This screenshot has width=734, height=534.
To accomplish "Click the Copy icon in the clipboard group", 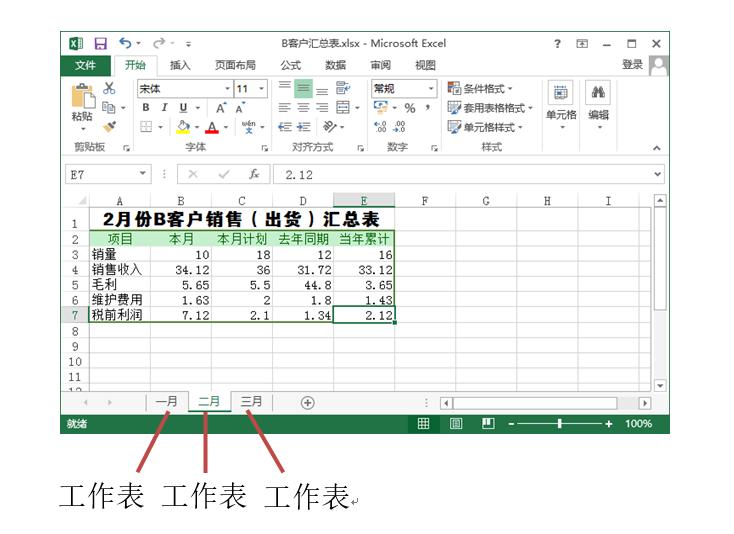I will click(109, 108).
